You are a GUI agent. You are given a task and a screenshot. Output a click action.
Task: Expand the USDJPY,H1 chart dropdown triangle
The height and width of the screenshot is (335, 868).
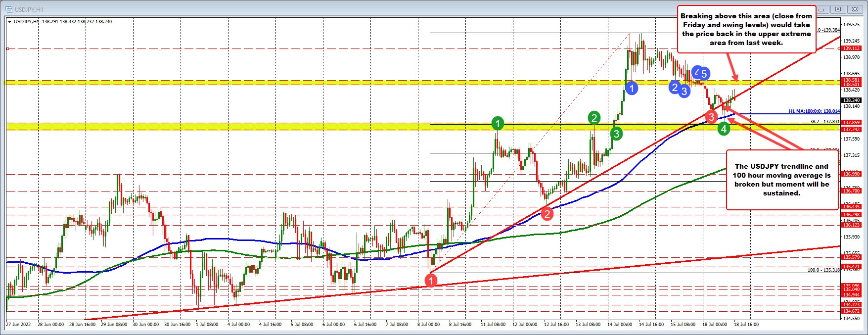pyautogui.click(x=10, y=22)
